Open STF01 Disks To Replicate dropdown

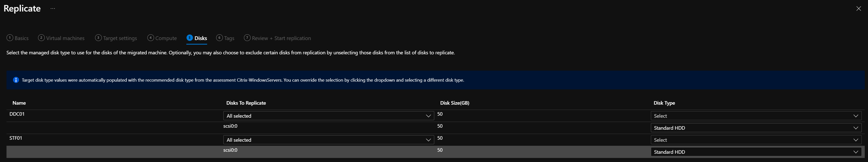point(328,140)
